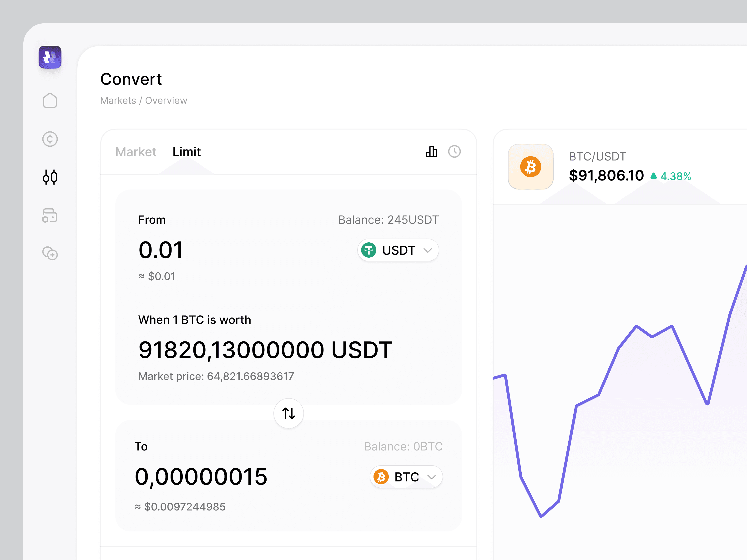
Task: Select the Limit tab
Action: [187, 152]
